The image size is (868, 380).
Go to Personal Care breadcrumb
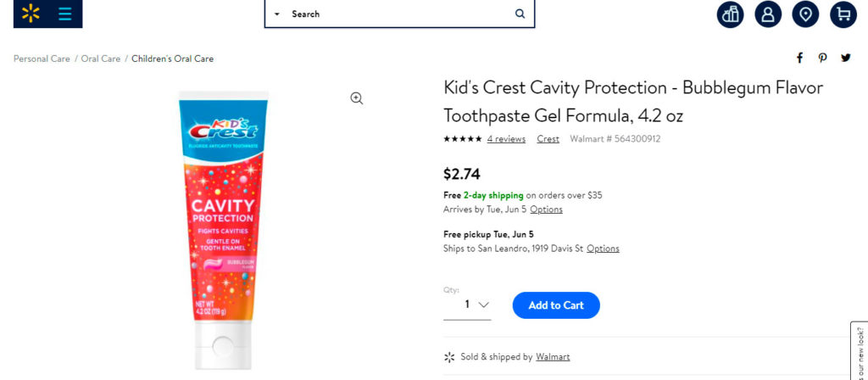point(42,59)
